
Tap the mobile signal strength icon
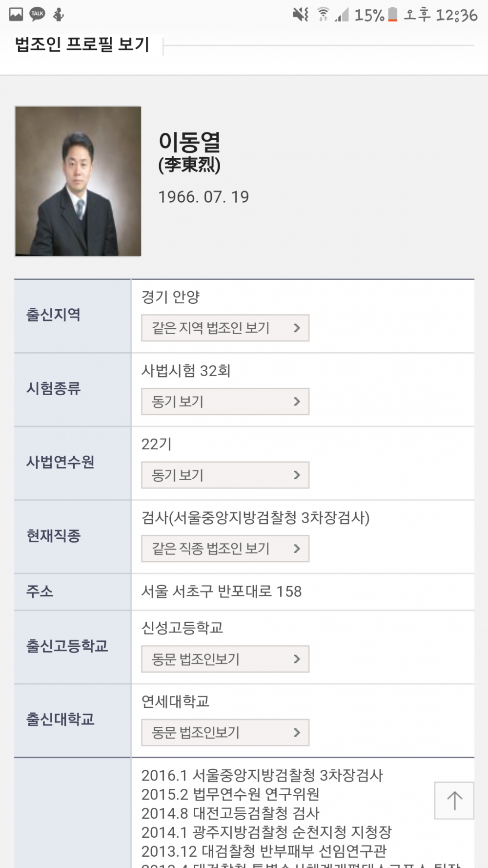[x=342, y=15]
